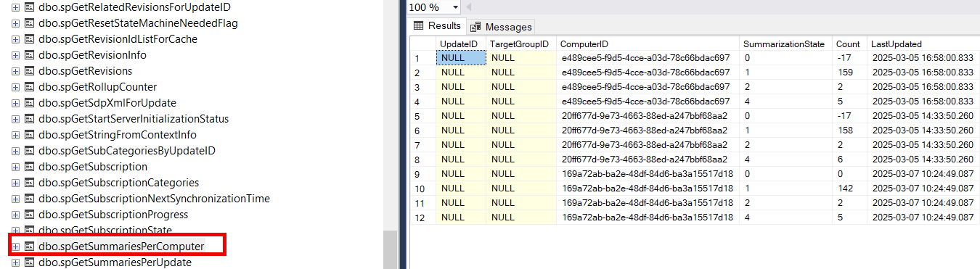Switch to the Messages tab

pyautogui.click(x=502, y=27)
